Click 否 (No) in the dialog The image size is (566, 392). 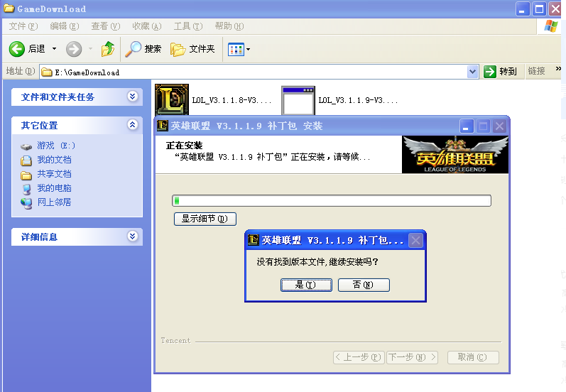tap(364, 285)
